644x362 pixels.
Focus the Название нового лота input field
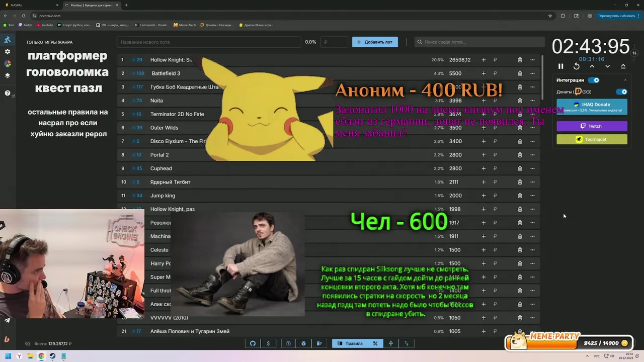click(209, 42)
